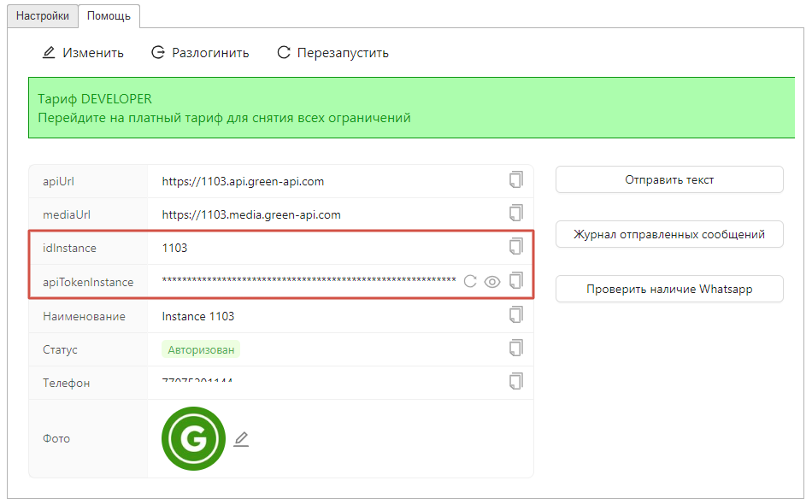Screen dimensions: 812x504
Task: Regenerate the apiTokenInstance token
Action: click(x=469, y=281)
